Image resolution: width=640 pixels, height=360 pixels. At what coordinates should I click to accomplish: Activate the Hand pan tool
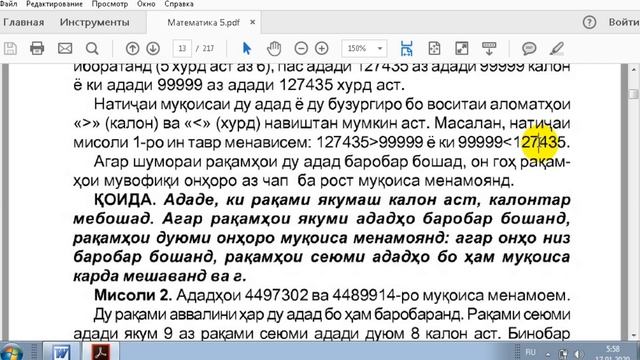point(274,49)
